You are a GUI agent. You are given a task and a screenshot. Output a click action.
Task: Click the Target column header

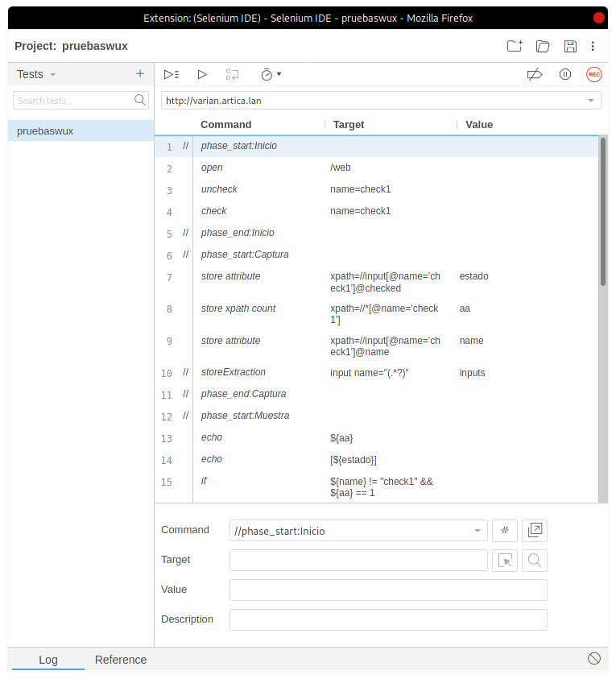pos(349,125)
